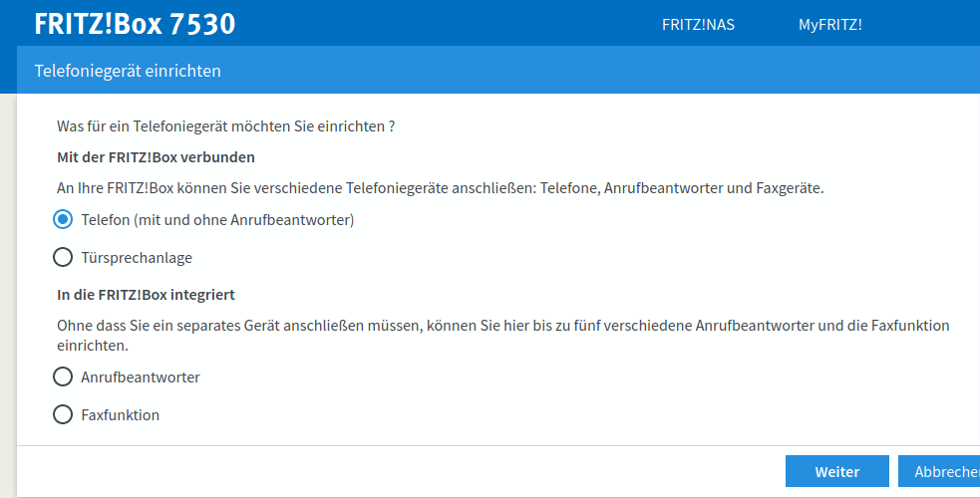Viewport: 980px width, 498px height.
Task: Open the MyFRITZ! menu link
Action: tap(829, 25)
